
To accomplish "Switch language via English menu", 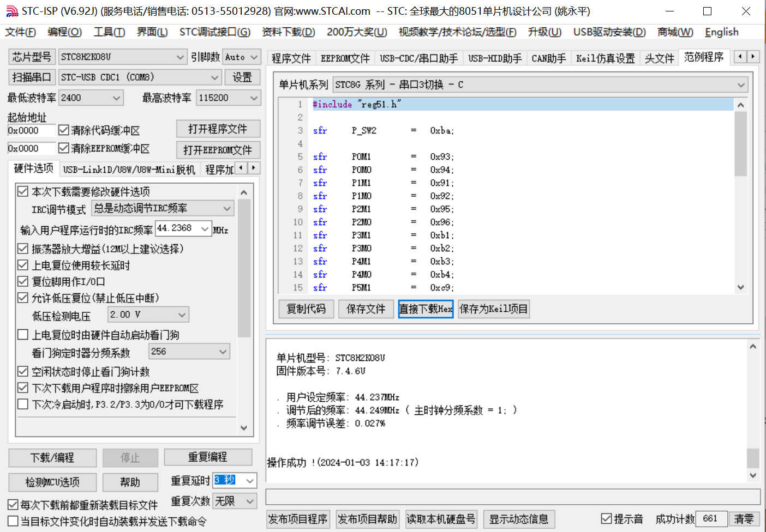I will (721, 32).
